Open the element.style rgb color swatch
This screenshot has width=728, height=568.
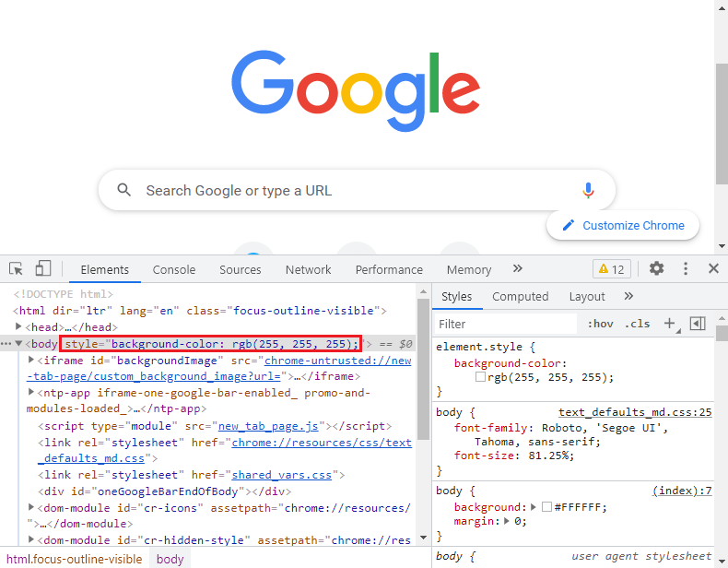(x=480, y=376)
